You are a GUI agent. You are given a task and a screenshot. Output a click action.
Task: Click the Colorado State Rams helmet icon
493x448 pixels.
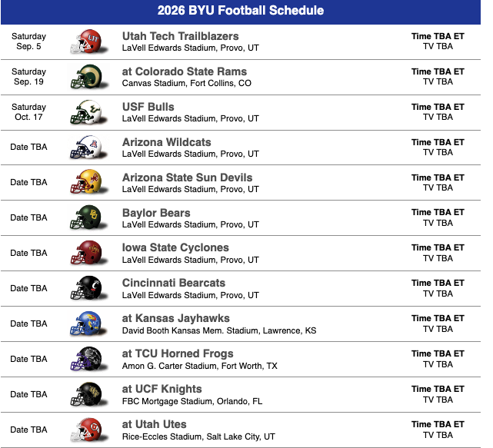[86, 77]
